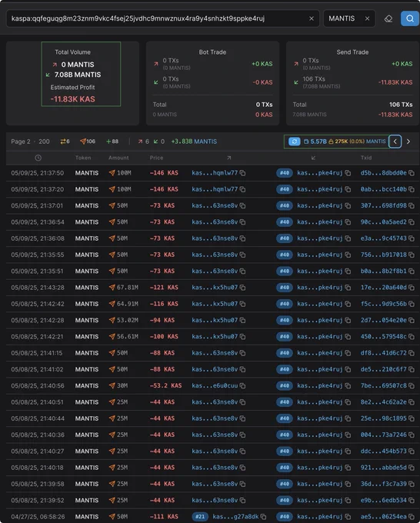
Task: Clear the kaspa address search field
Action: (x=312, y=18)
